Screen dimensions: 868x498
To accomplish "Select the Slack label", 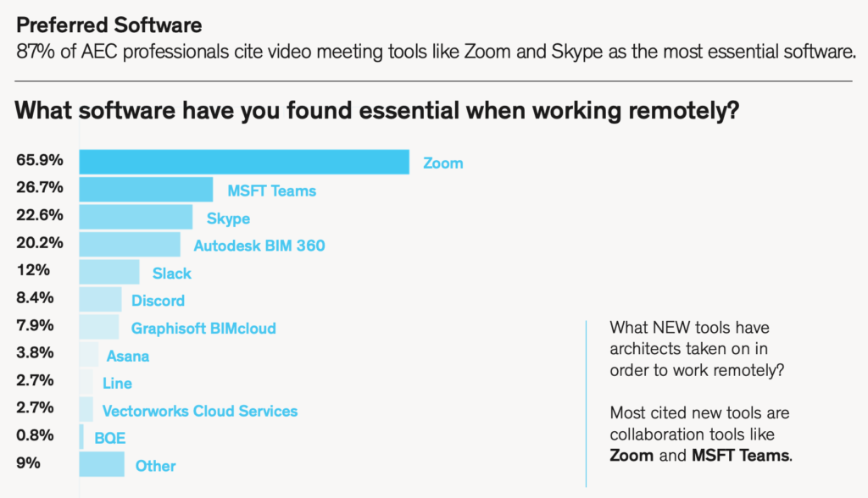I will click(x=172, y=273).
